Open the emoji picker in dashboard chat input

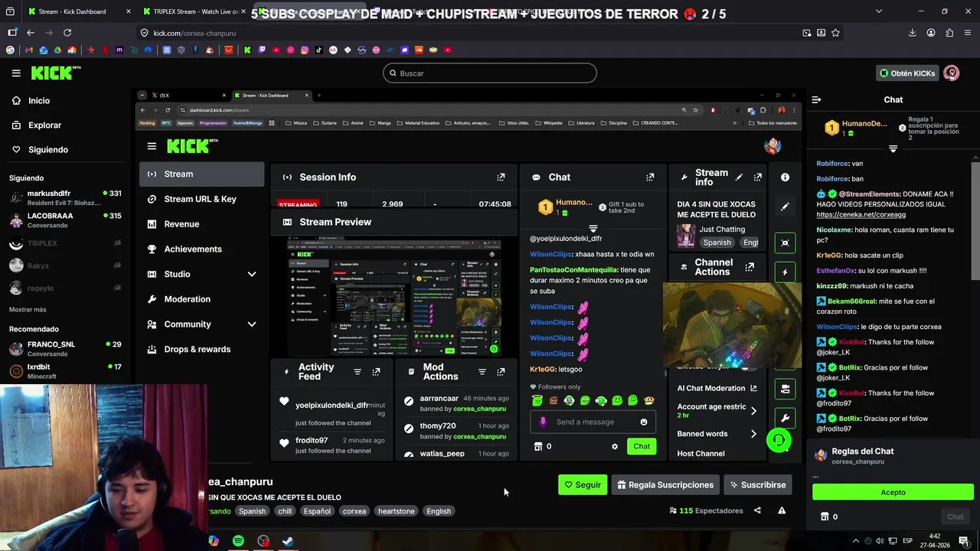tap(644, 422)
